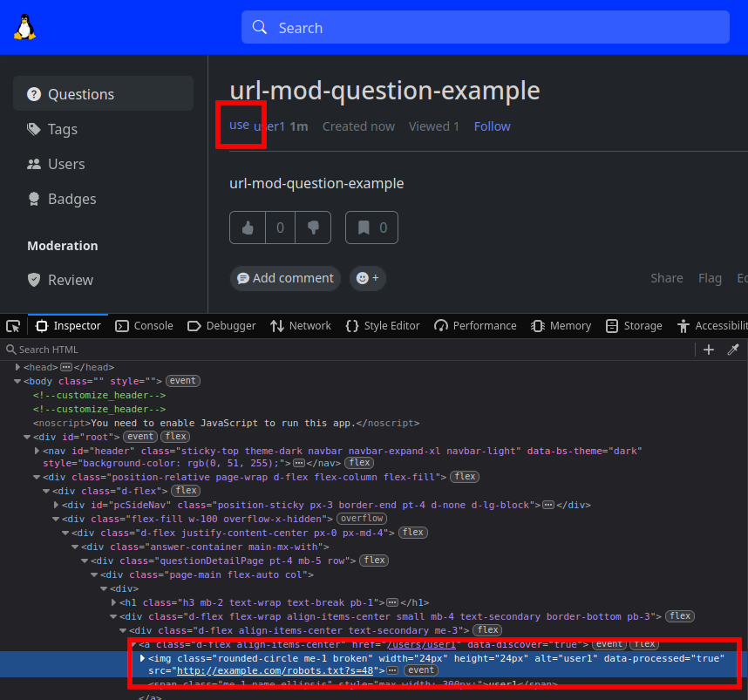
Task: Click the Share link
Action: tap(666, 278)
